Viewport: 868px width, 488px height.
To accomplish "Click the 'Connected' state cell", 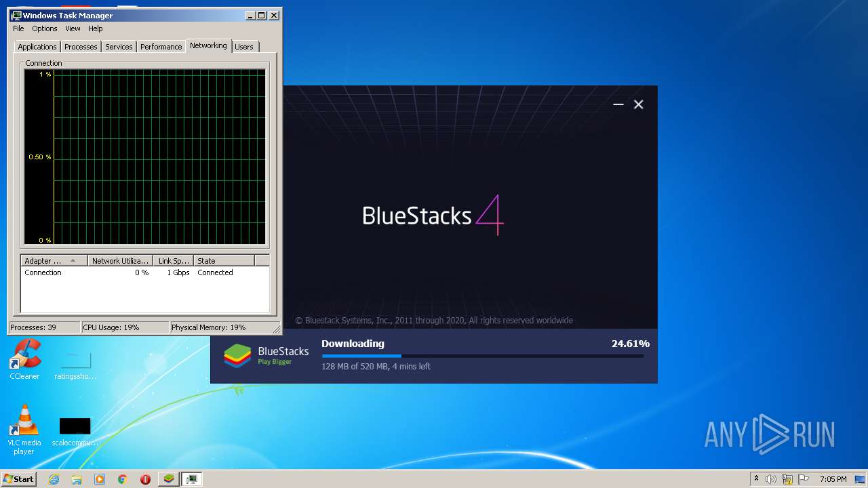I will pos(215,272).
